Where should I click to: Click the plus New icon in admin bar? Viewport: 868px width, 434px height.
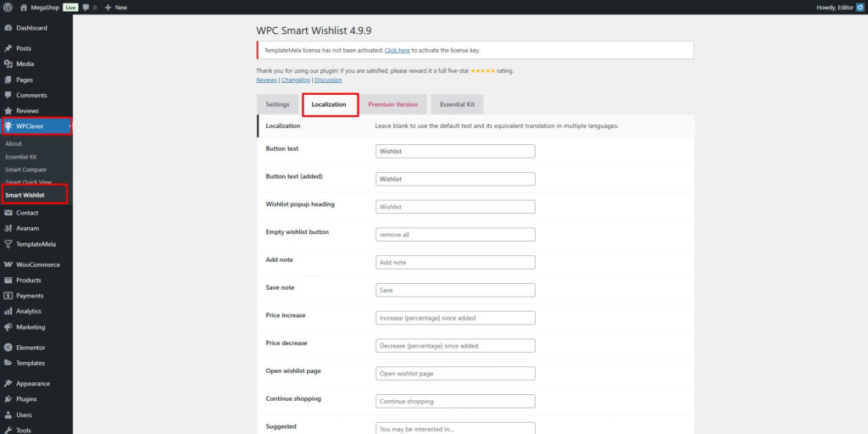click(x=108, y=8)
